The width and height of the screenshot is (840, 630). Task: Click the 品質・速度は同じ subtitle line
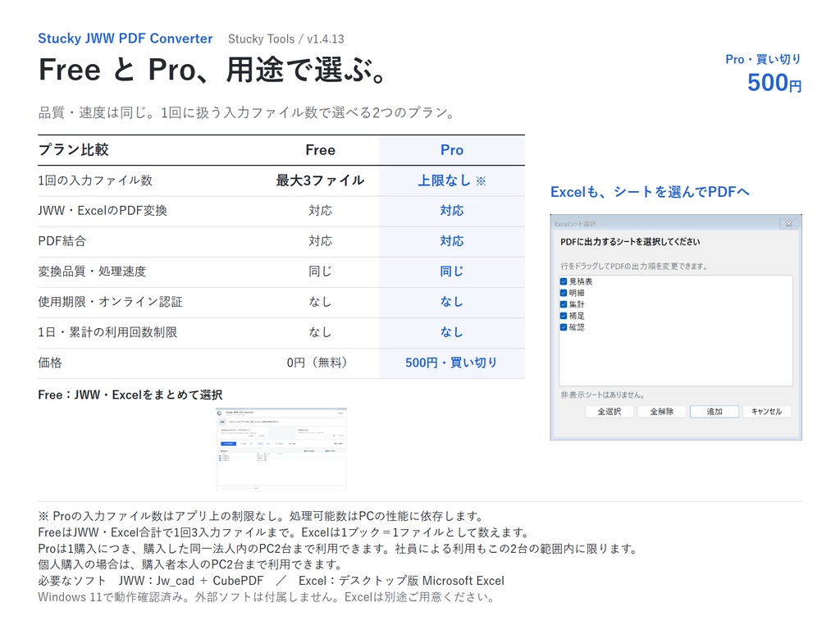(x=247, y=112)
